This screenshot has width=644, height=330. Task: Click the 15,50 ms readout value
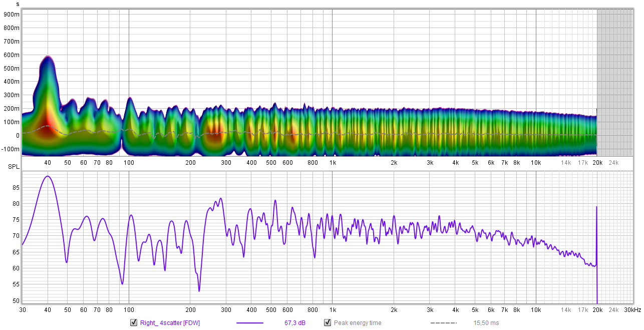click(486, 323)
